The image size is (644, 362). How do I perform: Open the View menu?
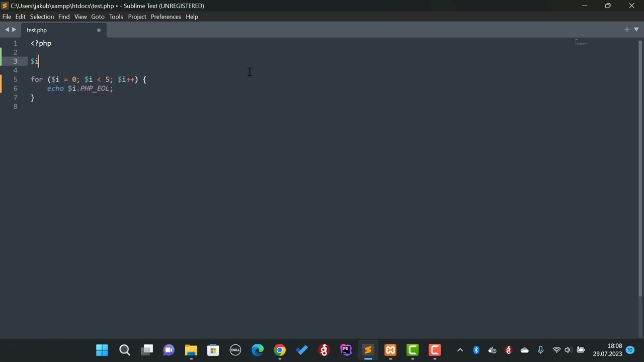[80, 17]
